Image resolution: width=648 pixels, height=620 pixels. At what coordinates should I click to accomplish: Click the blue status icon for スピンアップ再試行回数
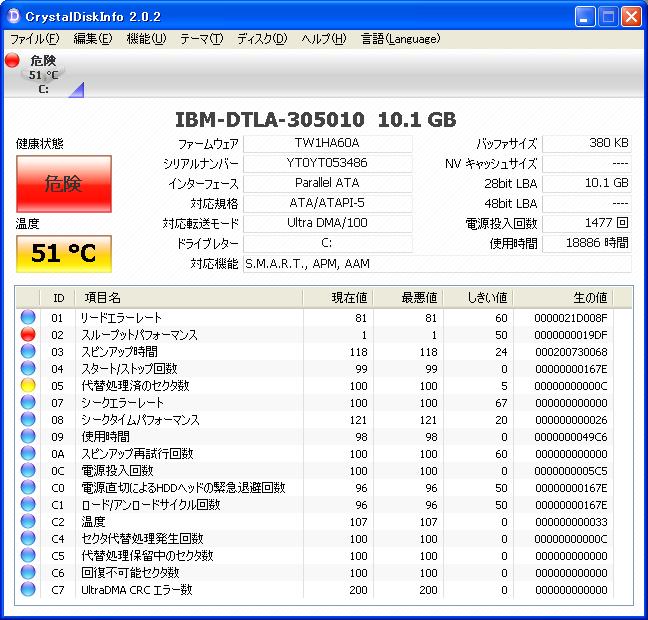28,453
